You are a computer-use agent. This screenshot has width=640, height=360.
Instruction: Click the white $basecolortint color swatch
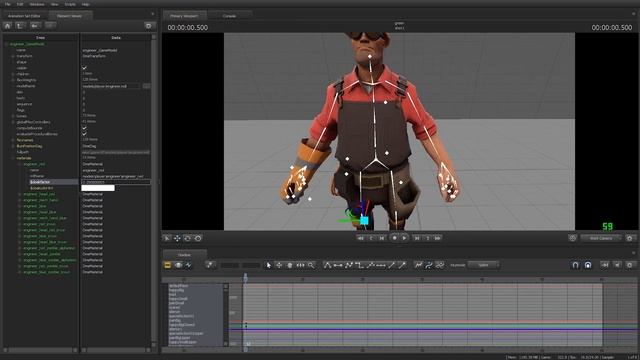98,188
